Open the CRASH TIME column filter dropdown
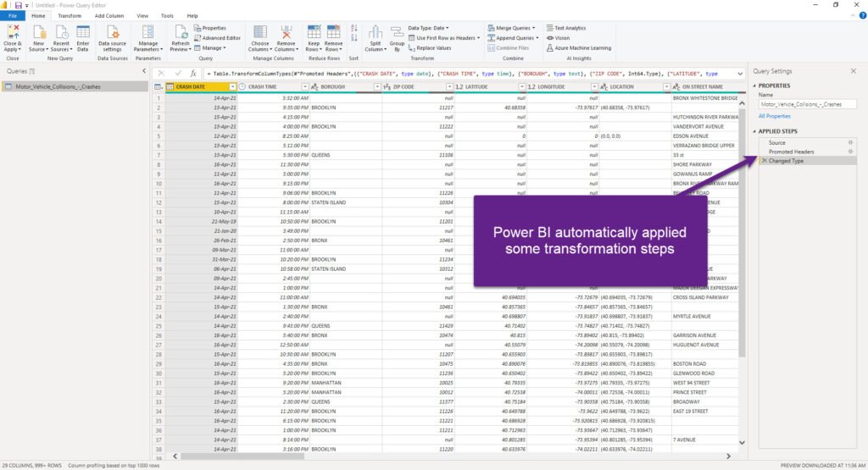The height and width of the screenshot is (470, 868). pyautogui.click(x=305, y=87)
